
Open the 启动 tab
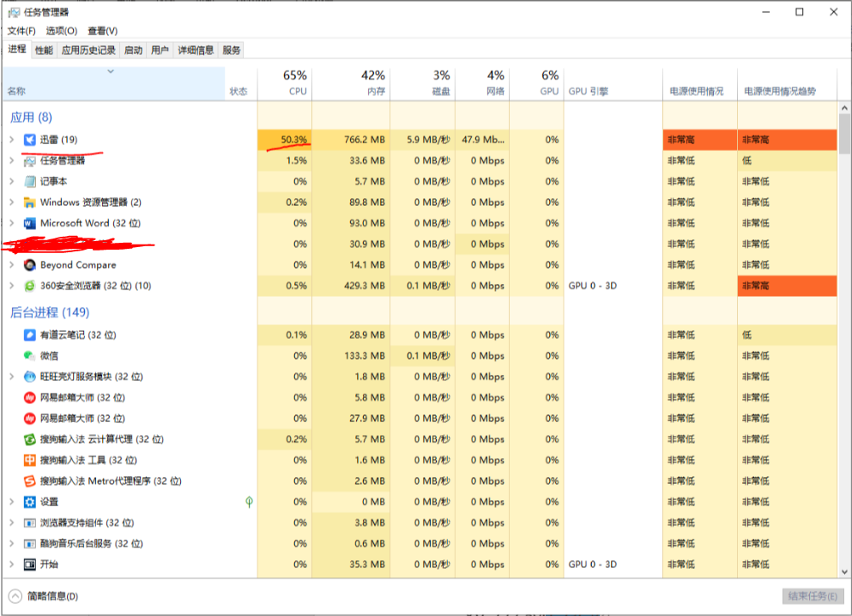(x=133, y=51)
